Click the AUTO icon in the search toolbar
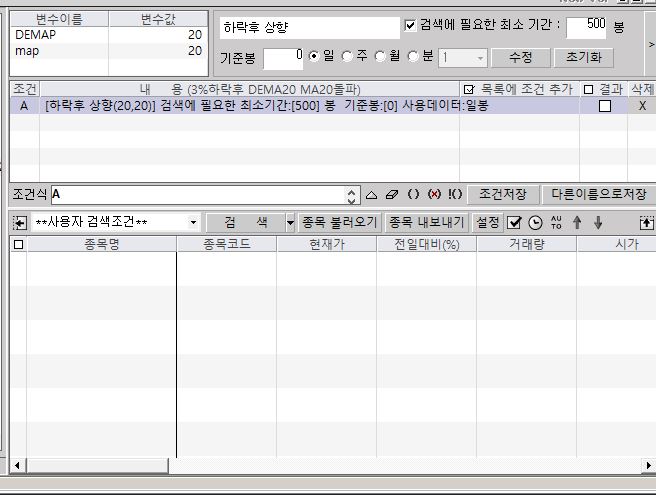 pyautogui.click(x=556, y=222)
